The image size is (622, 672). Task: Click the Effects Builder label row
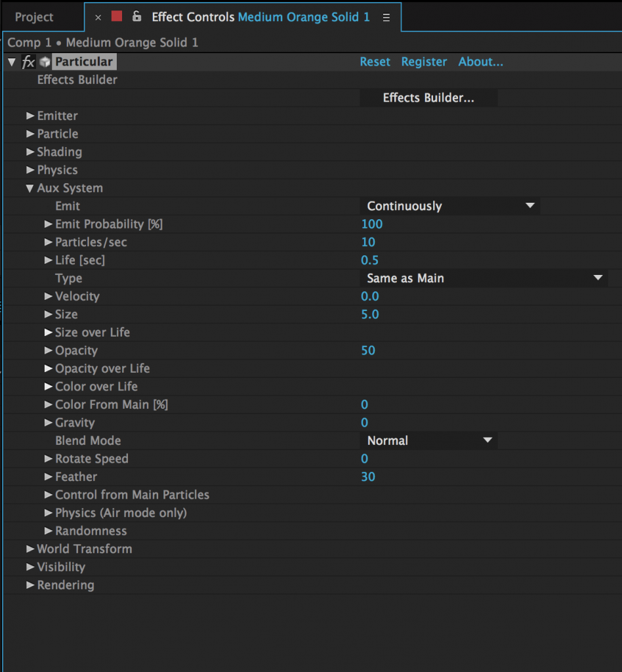point(77,79)
